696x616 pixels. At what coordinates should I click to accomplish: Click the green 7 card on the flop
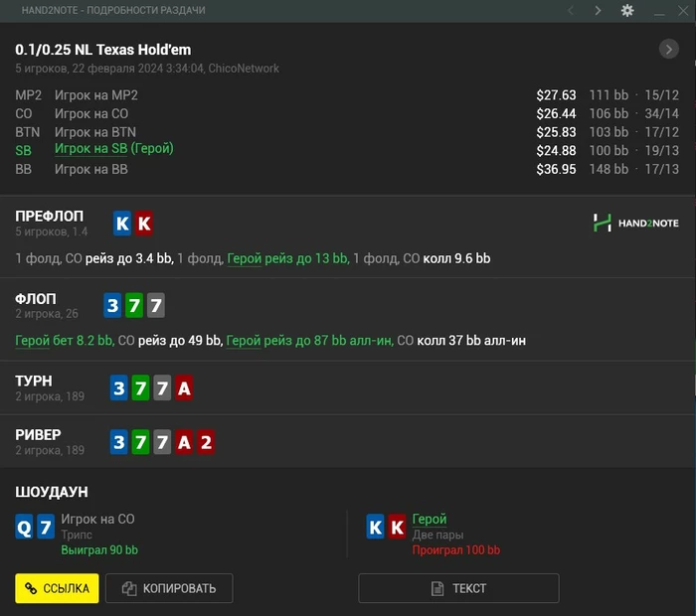click(x=134, y=305)
